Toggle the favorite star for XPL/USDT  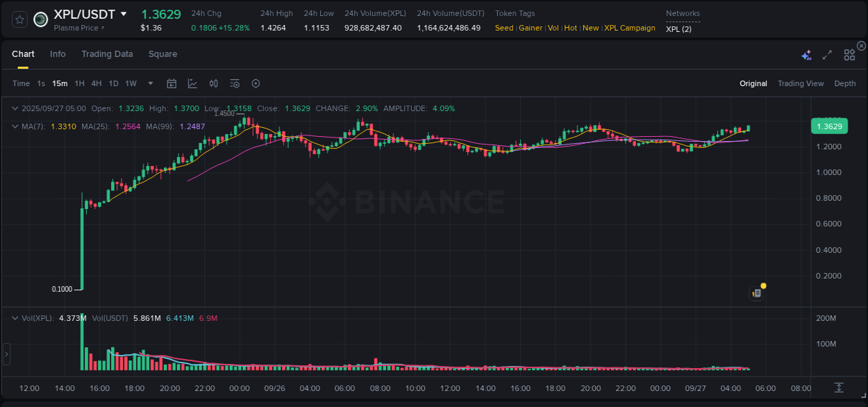pyautogui.click(x=19, y=19)
